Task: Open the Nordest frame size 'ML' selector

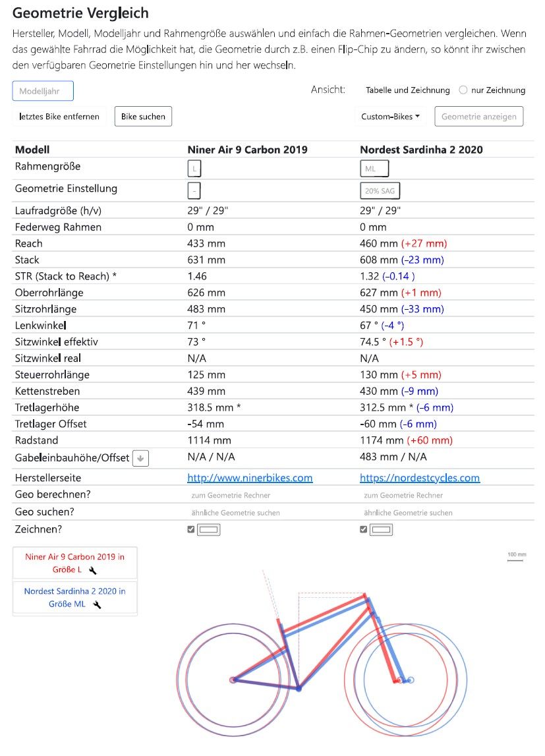Action: [374, 169]
